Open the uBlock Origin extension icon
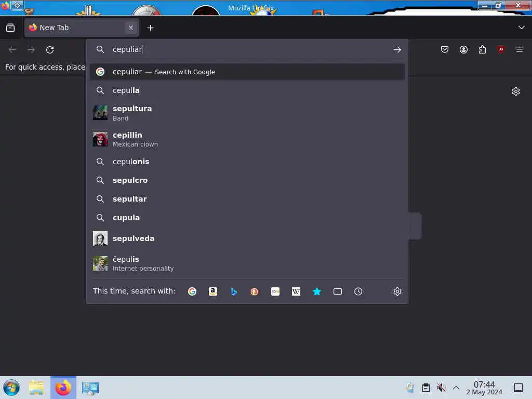 (x=501, y=49)
